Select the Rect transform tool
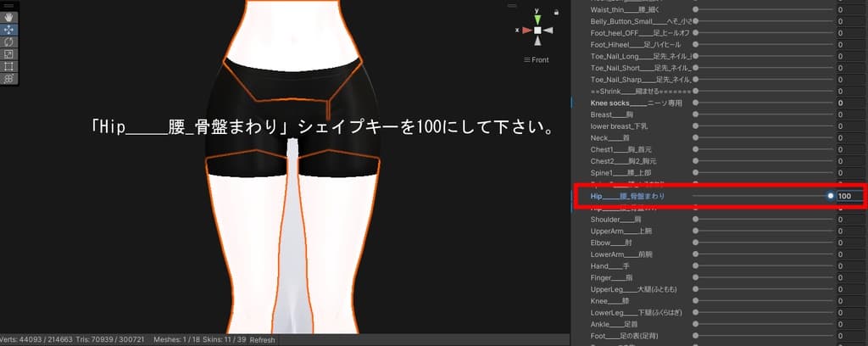 coord(8,66)
